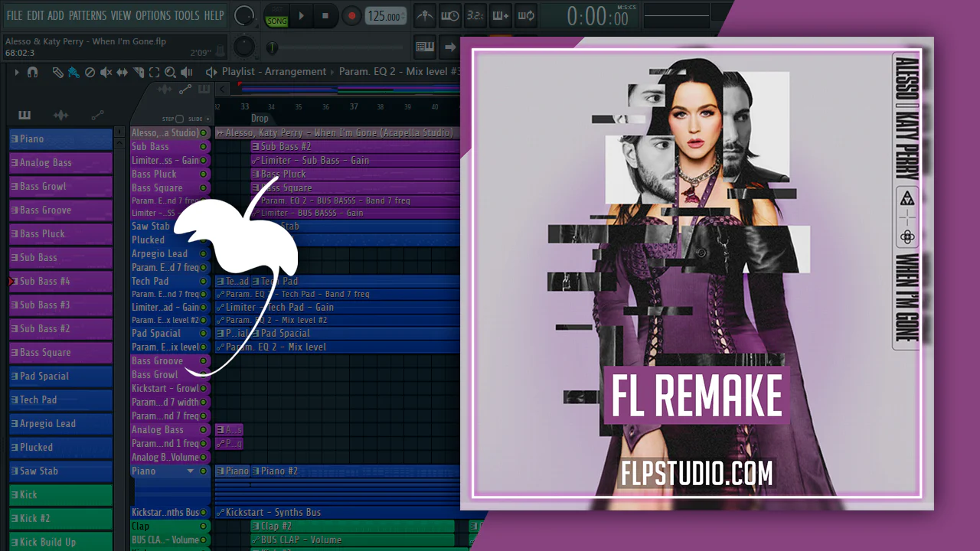Select the Paint brush tool
Screen dimensions: 980x551
click(x=73, y=72)
